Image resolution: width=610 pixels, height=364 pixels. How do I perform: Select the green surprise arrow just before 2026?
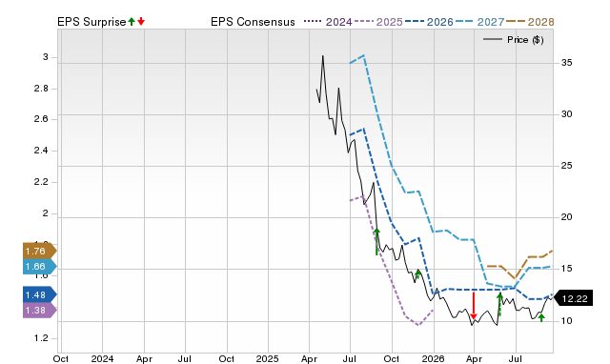point(417,274)
